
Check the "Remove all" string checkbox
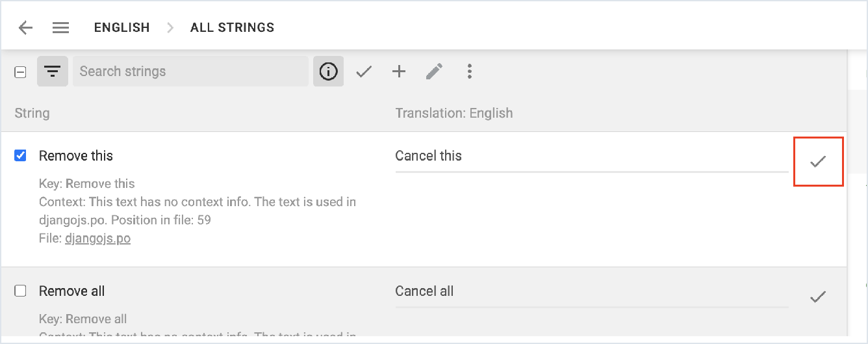click(21, 291)
